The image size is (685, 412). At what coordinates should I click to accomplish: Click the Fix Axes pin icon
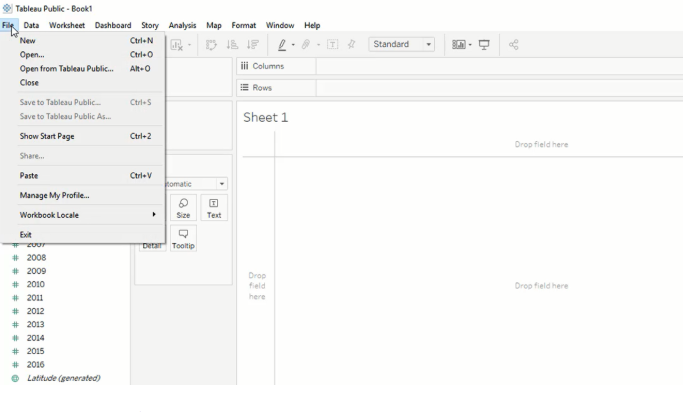351,45
